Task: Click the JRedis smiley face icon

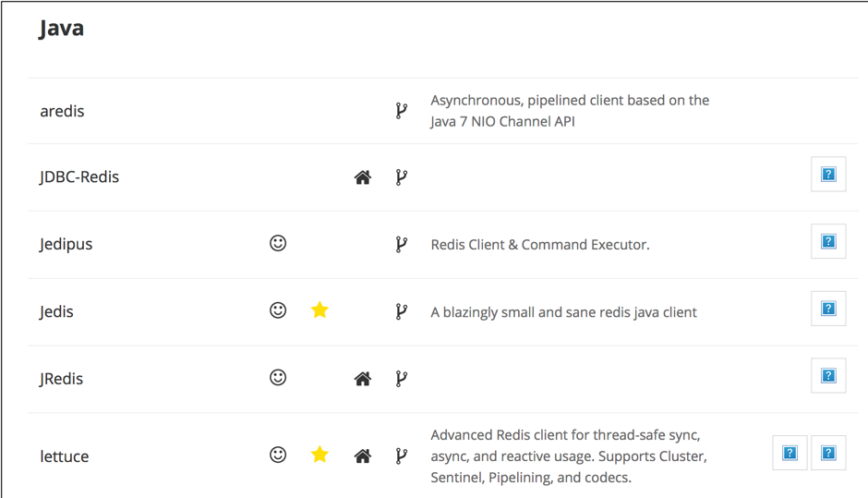Action: (x=278, y=378)
